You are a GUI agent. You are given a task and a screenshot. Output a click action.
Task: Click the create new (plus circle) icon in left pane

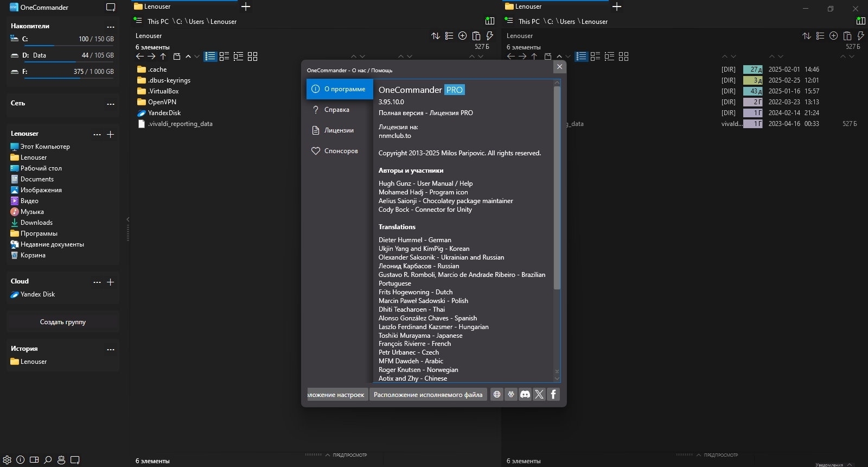pyautogui.click(x=463, y=36)
